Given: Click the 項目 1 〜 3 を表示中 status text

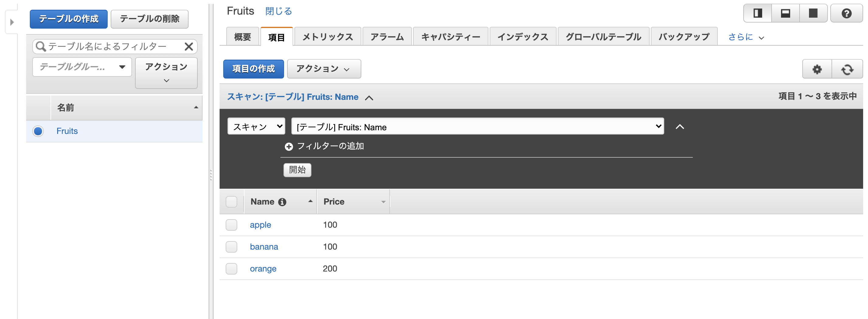Looking at the screenshot, I should point(818,96).
